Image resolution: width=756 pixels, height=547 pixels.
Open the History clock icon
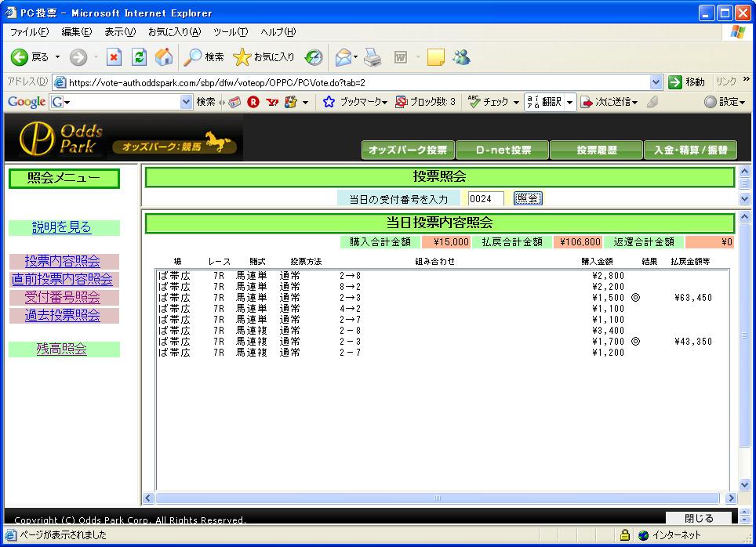point(314,57)
